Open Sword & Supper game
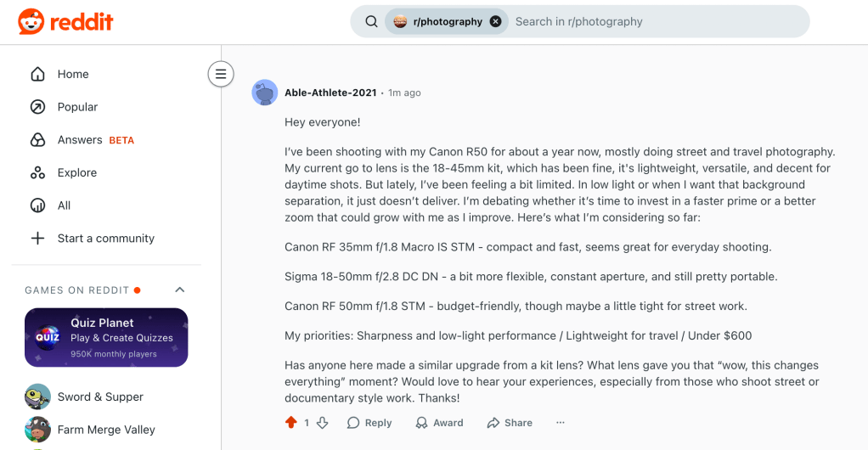The height and width of the screenshot is (450, 868). coord(99,397)
